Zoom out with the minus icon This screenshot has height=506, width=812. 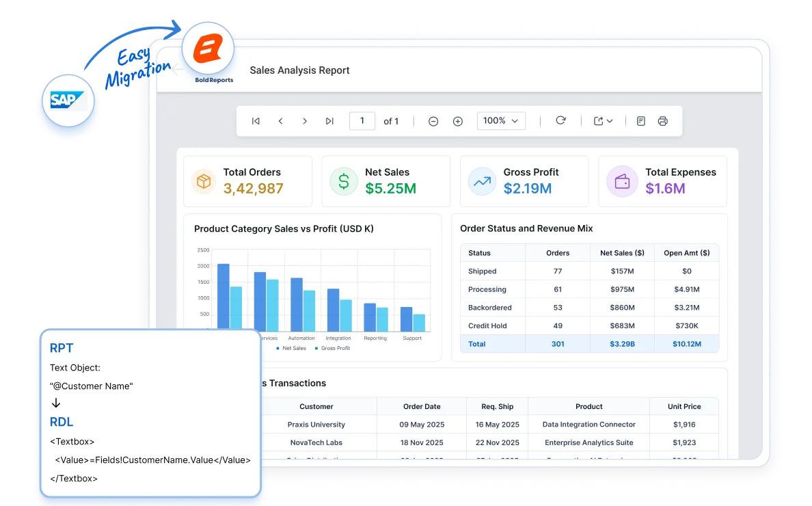[x=433, y=121]
